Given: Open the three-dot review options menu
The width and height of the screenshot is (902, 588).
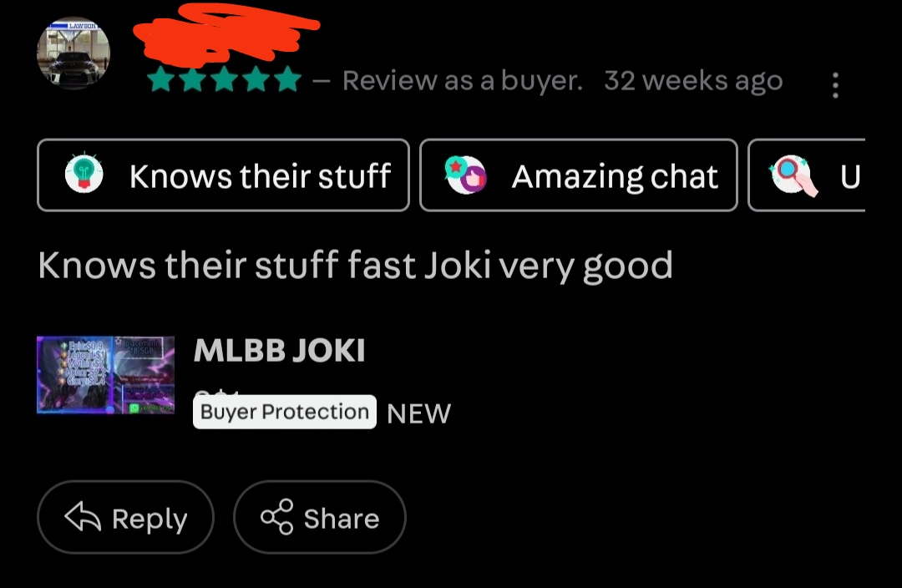Looking at the screenshot, I should 835,85.
